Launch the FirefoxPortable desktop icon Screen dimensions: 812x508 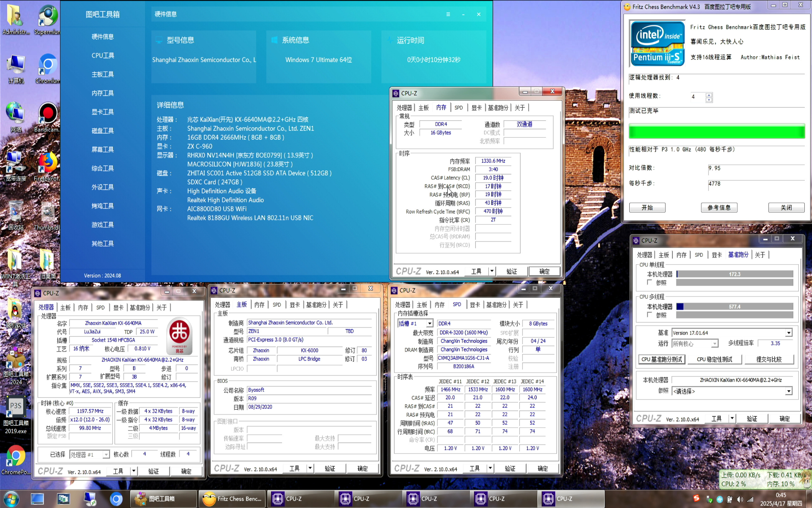[47, 167]
